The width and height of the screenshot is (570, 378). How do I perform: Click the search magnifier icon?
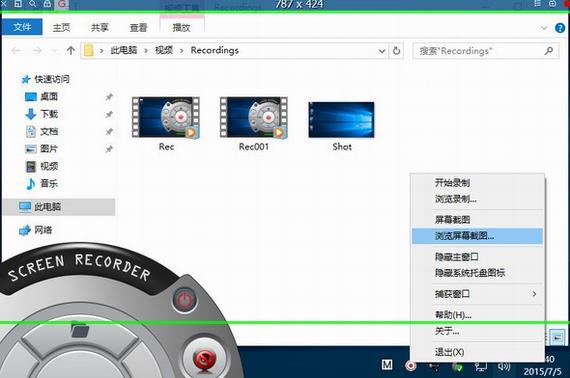[x=549, y=51]
